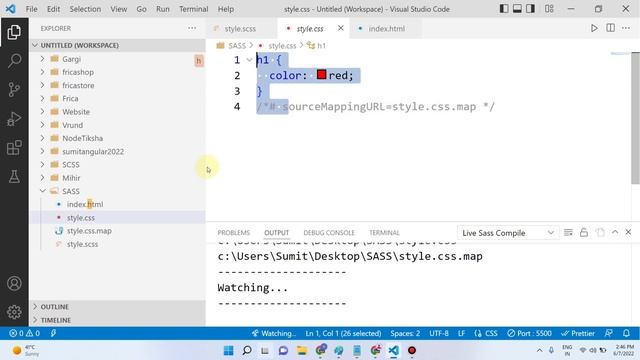The image size is (640, 360).
Task: Open the Selection menu
Action: (x=85, y=9)
